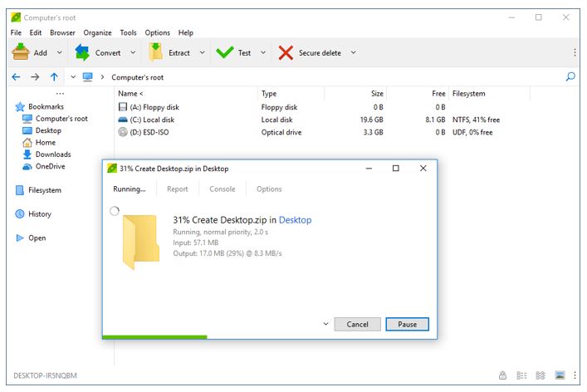Switch to details list view icon
Screen dimensions: 587x392
(x=521, y=375)
